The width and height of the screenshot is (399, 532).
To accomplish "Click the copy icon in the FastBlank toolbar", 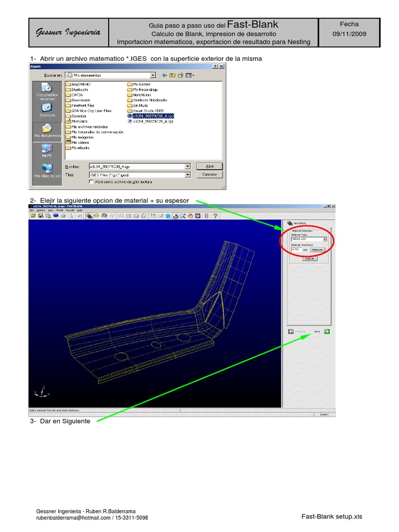I will coord(48,216).
